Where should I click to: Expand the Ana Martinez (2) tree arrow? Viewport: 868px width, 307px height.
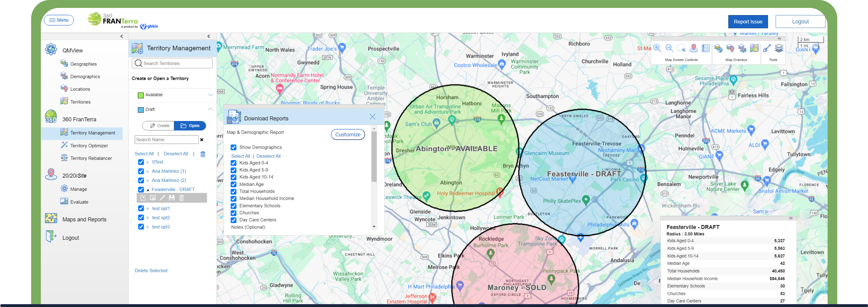pos(148,181)
